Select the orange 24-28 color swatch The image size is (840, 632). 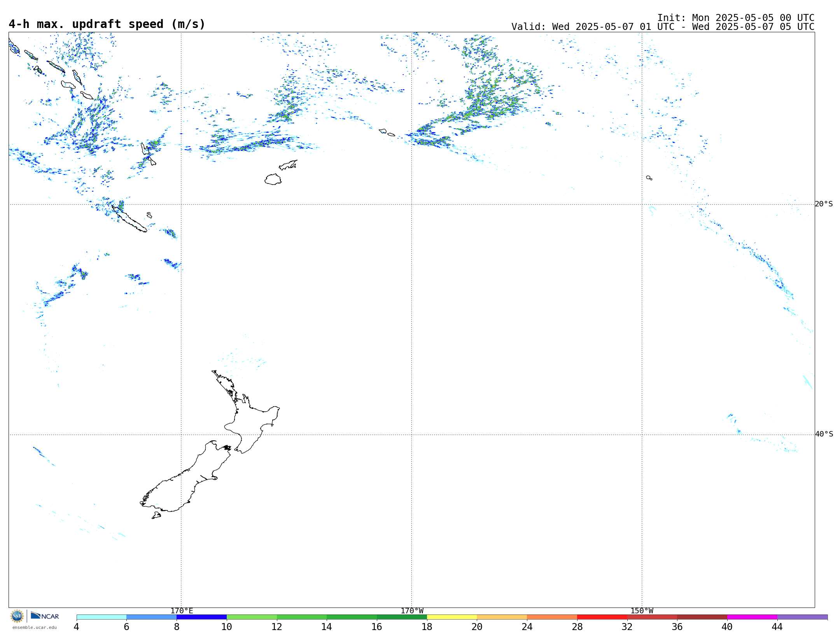552,617
